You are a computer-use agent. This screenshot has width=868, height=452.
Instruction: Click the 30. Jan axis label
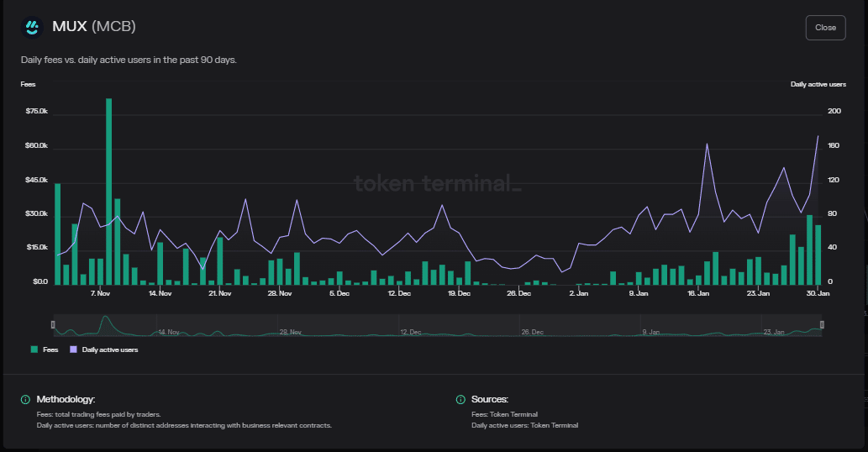(818, 293)
